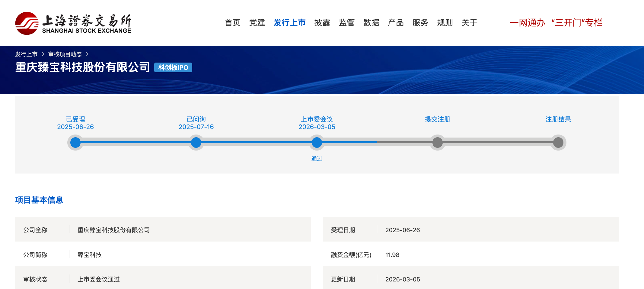
Task: Open the 披露 navigation menu
Action: click(322, 23)
